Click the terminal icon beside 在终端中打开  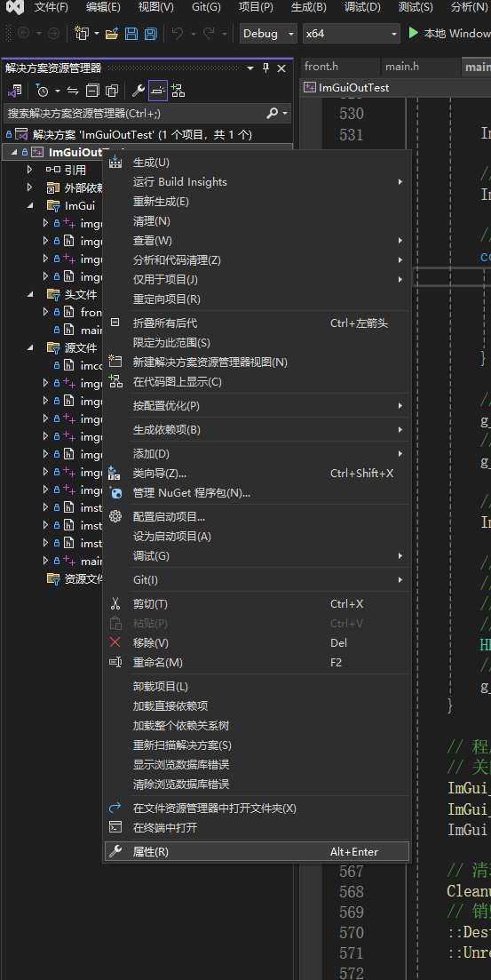(115, 827)
